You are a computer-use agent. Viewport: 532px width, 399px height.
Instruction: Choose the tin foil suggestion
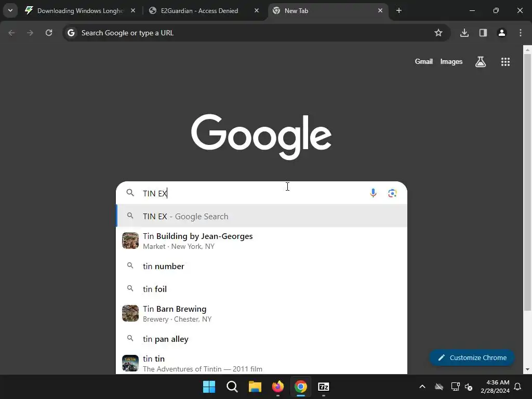tap(262, 289)
